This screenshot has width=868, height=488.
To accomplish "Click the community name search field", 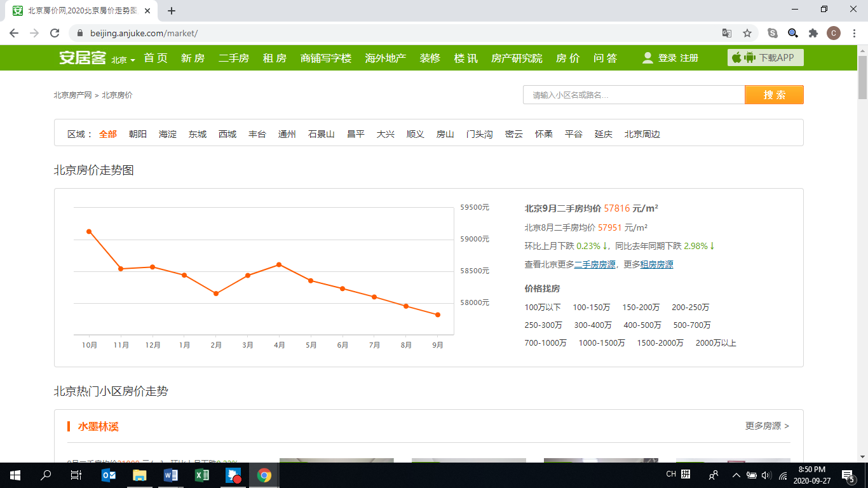I will [x=634, y=95].
